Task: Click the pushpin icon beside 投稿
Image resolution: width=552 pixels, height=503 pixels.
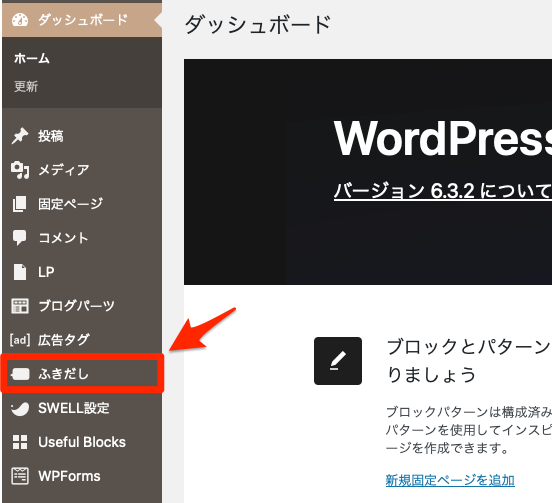Action: [x=20, y=136]
